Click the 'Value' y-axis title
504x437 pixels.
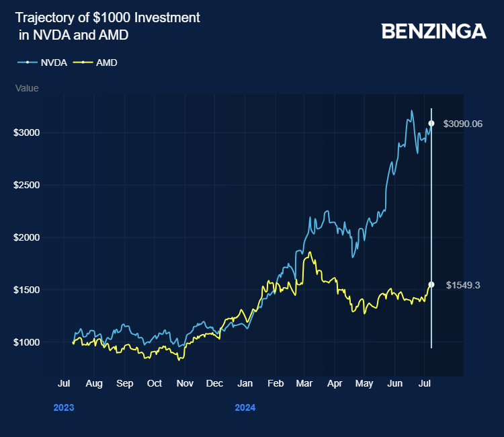tap(27, 88)
